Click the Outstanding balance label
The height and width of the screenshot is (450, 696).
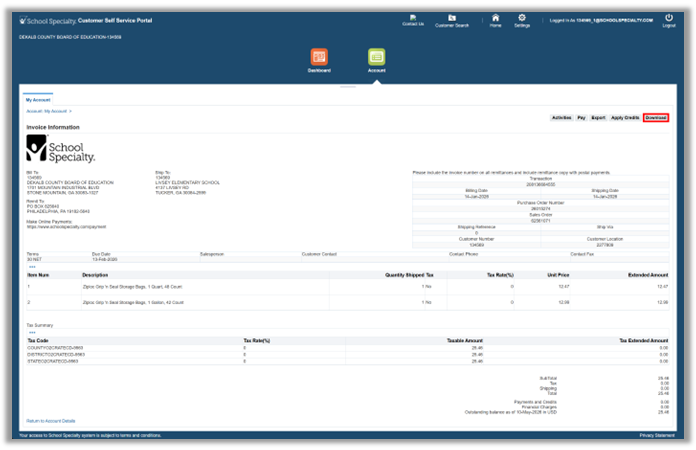[x=510, y=412]
